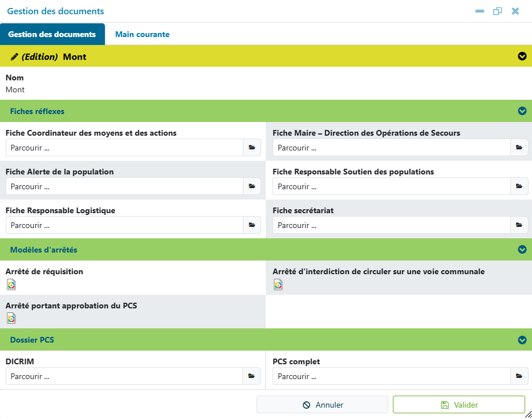Open document icon for Arrêté d'interdiction de circuler
This screenshot has width=532, height=419.
[278, 284]
